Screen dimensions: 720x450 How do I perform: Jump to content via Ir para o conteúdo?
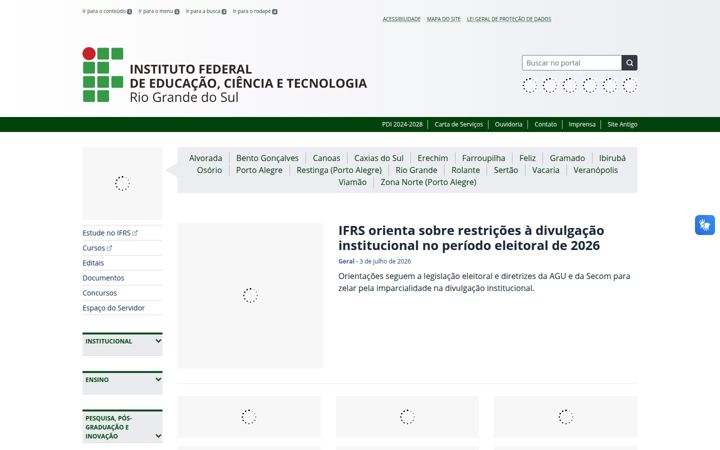point(107,11)
